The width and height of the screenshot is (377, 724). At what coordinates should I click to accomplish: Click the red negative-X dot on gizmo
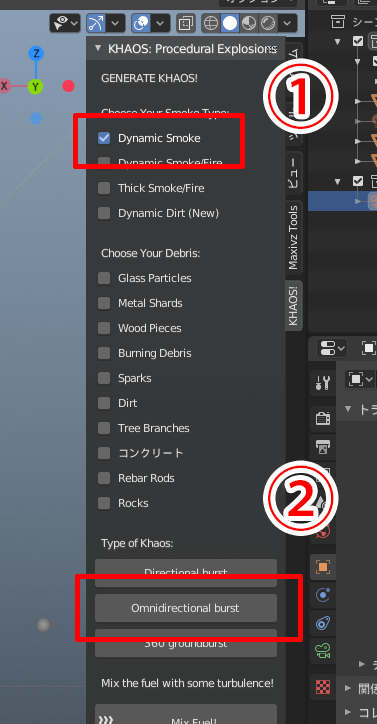(x=68, y=86)
